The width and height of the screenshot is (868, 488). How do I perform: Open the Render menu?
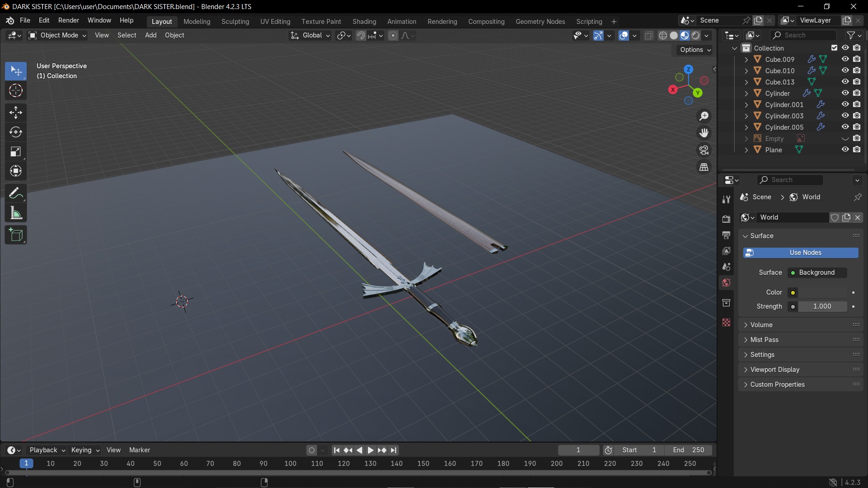(x=68, y=20)
